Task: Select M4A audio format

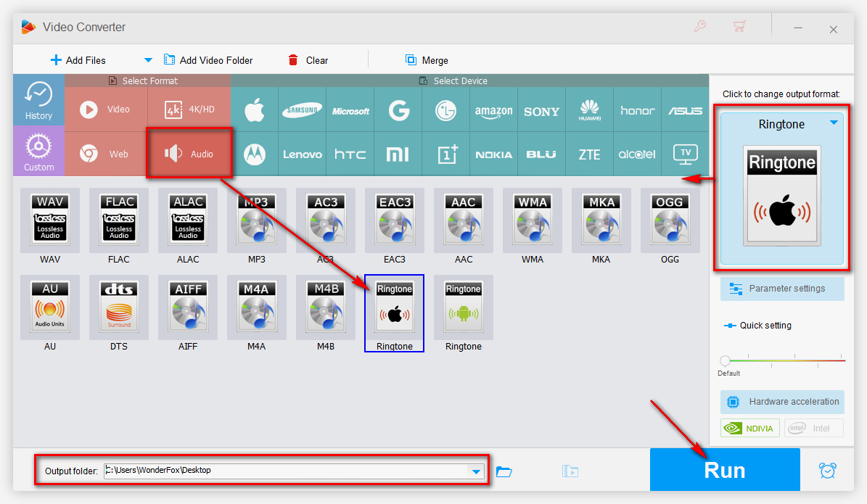Action: coord(257,307)
